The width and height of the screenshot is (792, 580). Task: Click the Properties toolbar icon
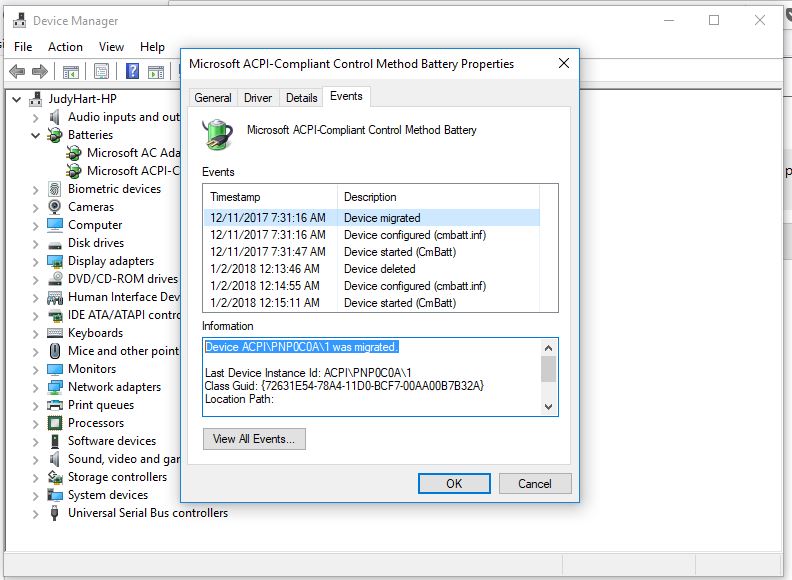point(101,72)
